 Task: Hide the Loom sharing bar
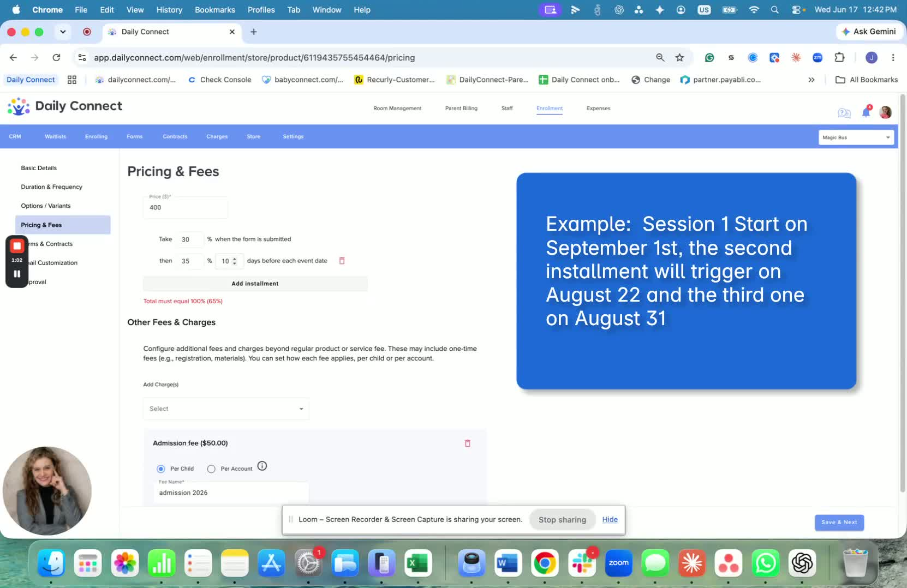[x=610, y=520]
